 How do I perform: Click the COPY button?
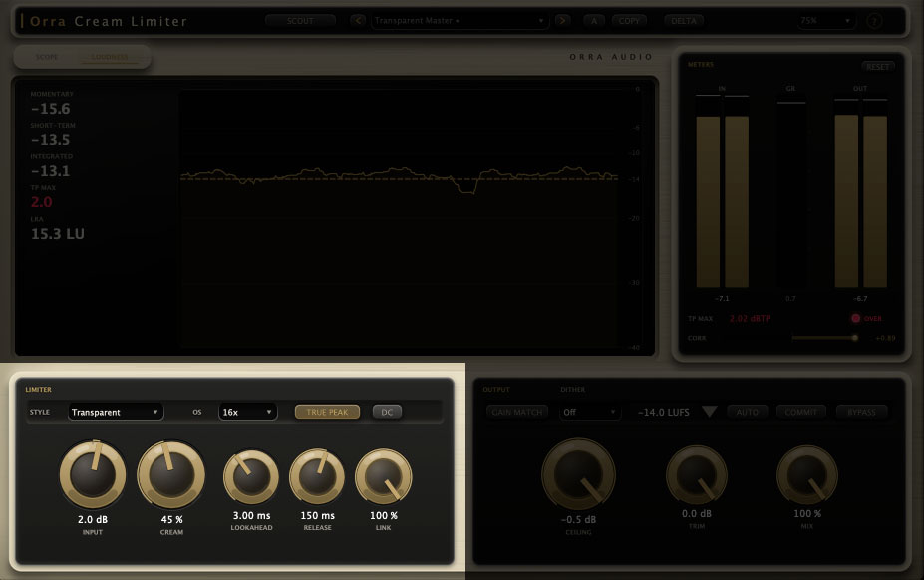click(x=629, y=21)
